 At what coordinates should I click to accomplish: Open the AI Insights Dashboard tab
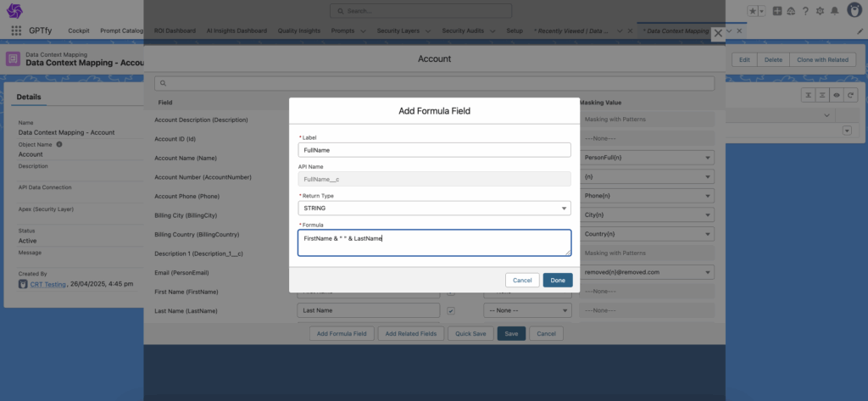(236, 31)
